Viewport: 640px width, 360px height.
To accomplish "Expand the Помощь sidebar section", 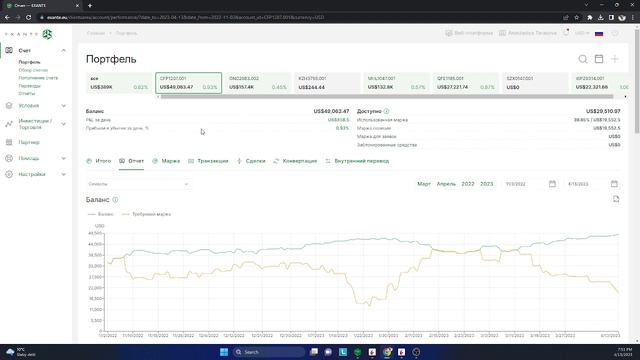I will (x=64, y=158).
